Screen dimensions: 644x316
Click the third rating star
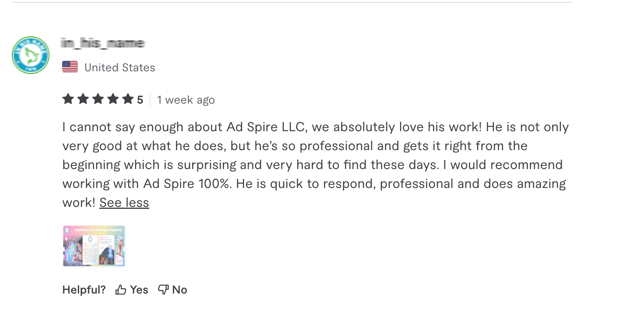pyautogui.click(x=98, y=99)
